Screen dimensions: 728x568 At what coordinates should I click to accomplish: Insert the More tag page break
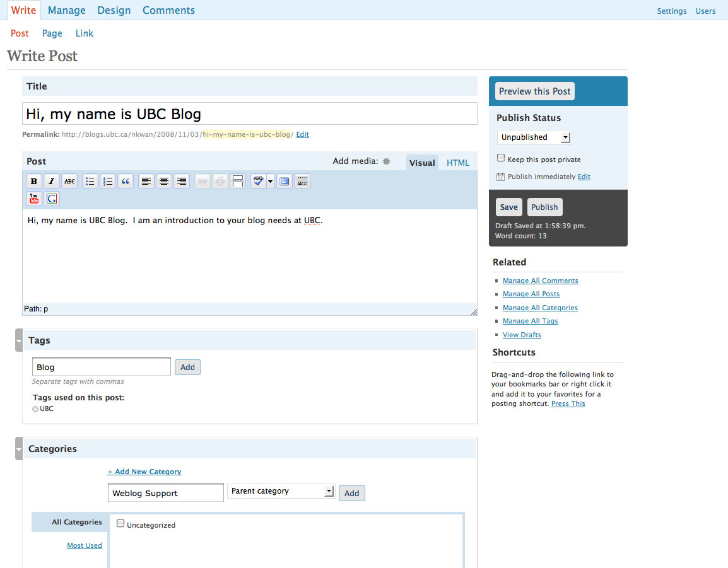click(238, 181)
